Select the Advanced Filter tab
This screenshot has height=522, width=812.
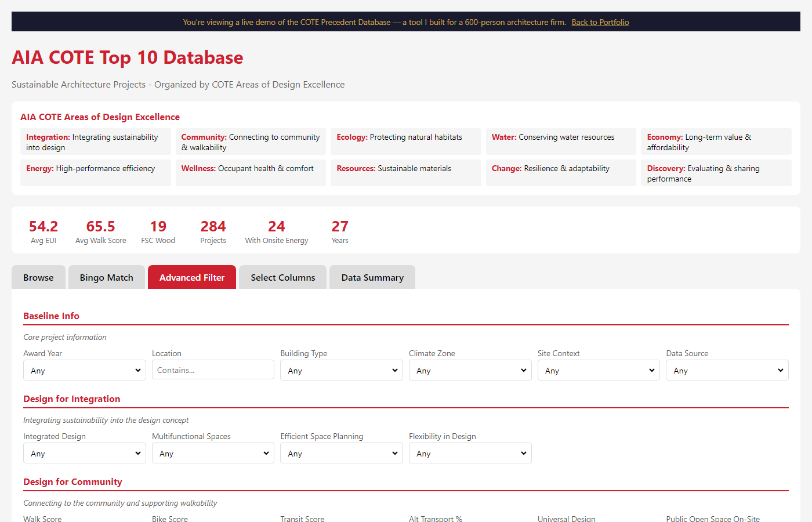(x=192, y=277)
